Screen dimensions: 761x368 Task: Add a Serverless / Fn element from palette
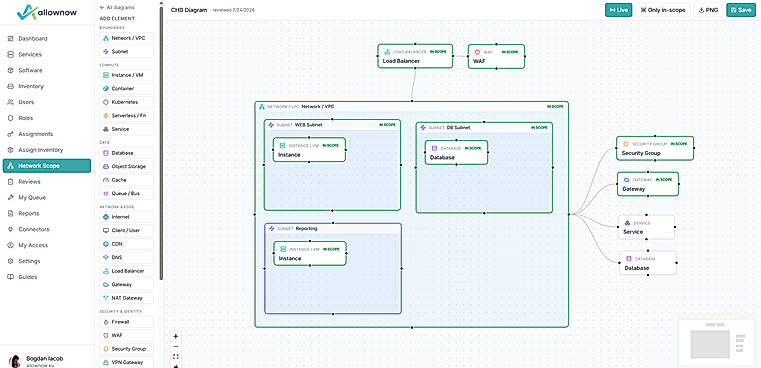(x=126, y=116)
